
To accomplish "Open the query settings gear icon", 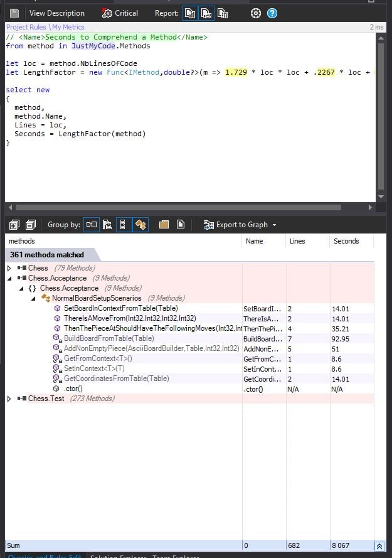I will pos(255,13).
